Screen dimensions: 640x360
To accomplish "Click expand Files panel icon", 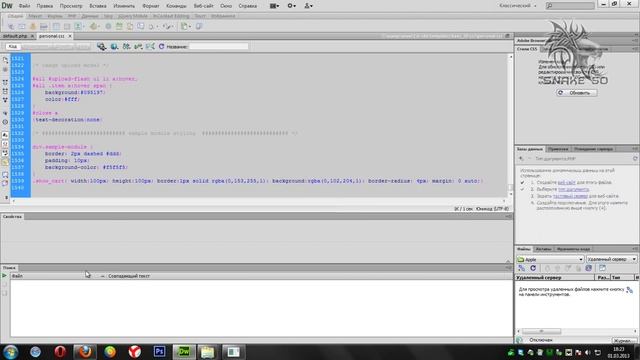I will click(x=602, y=268).
